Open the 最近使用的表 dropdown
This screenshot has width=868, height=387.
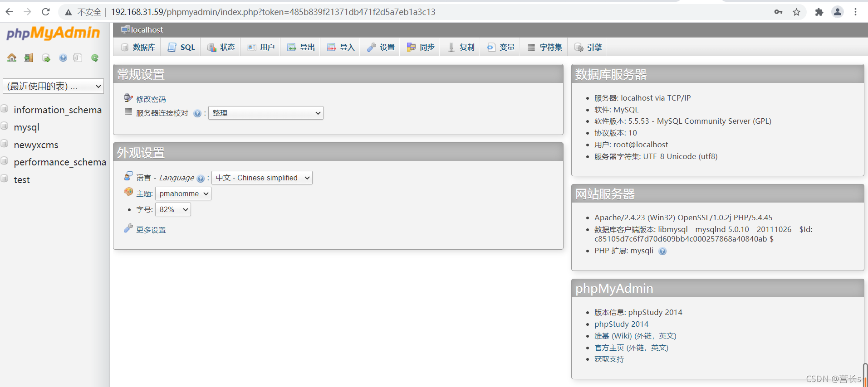click(x=54, y=86)
